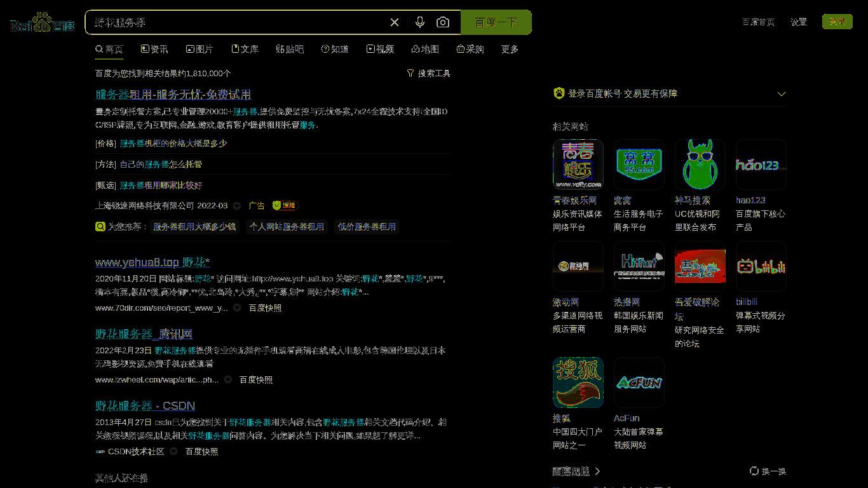
Task: Open the 搜狐 fox icon
Action: pyautogui.click(x=578, y=383)
